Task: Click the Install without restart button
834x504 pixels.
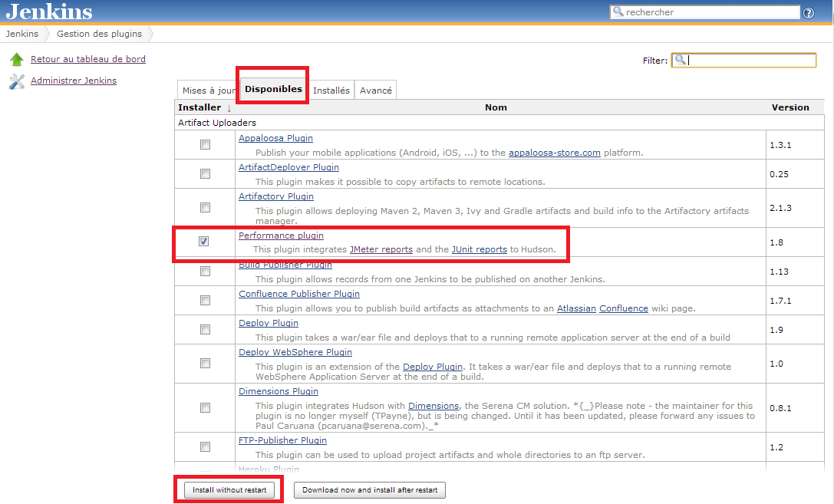Action: (x=229, y=489)
